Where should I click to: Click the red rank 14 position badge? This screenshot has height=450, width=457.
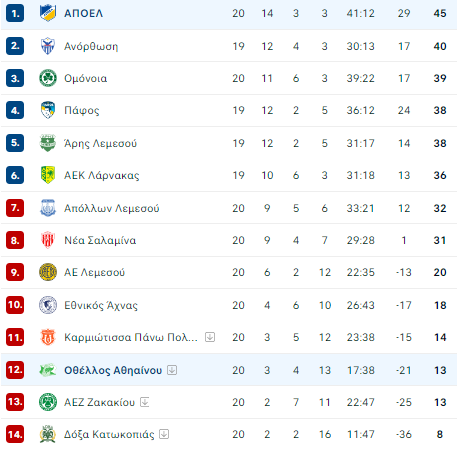(x=15, y=434)
